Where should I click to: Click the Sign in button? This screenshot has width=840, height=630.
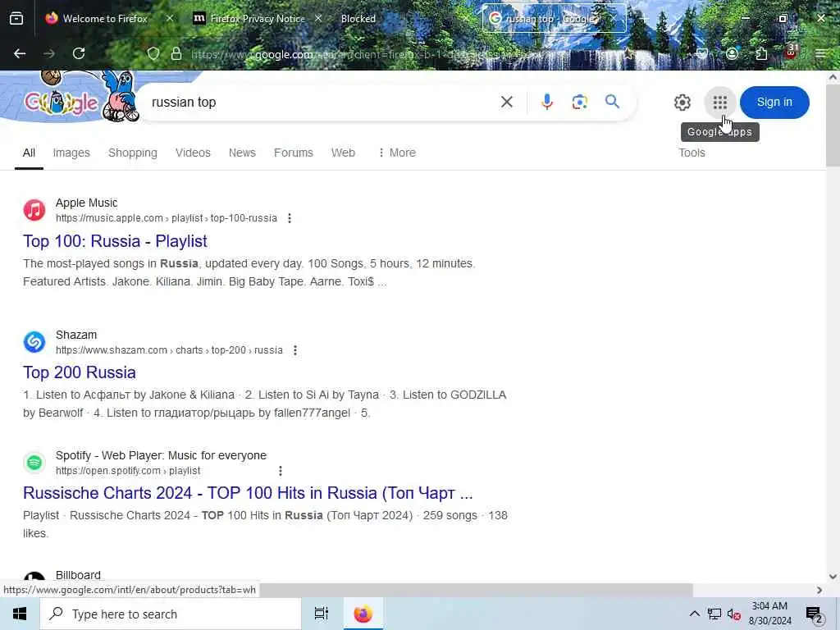(774, 103)
